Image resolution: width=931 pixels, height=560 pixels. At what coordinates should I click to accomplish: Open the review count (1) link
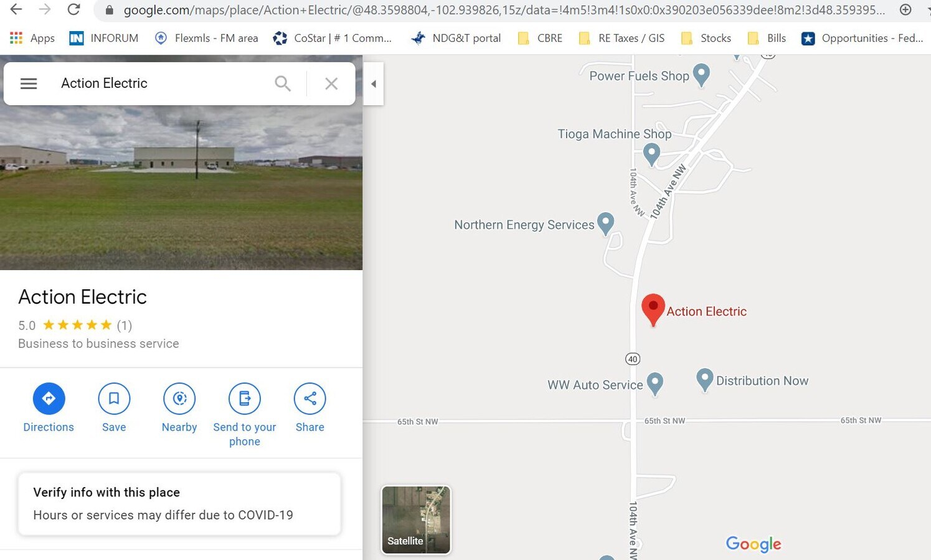(125, 325)
